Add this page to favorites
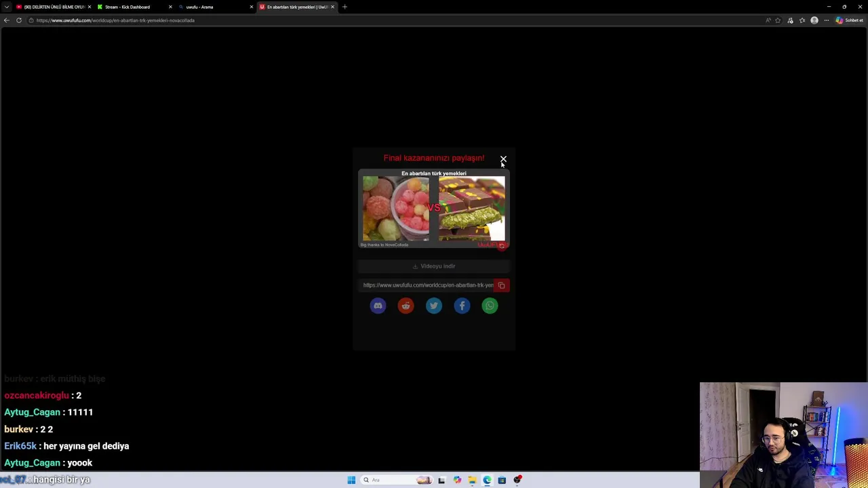 point(778,20)
